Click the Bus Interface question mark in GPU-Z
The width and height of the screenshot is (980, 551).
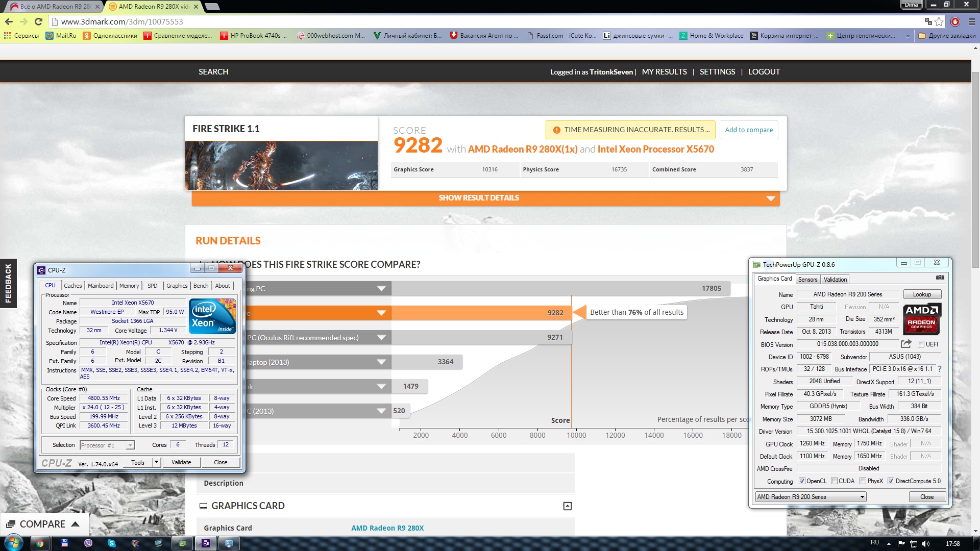(940, 369)
